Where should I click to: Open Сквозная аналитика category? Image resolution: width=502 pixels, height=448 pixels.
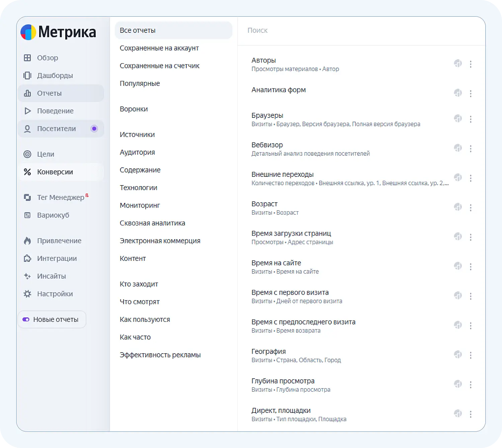152,223
